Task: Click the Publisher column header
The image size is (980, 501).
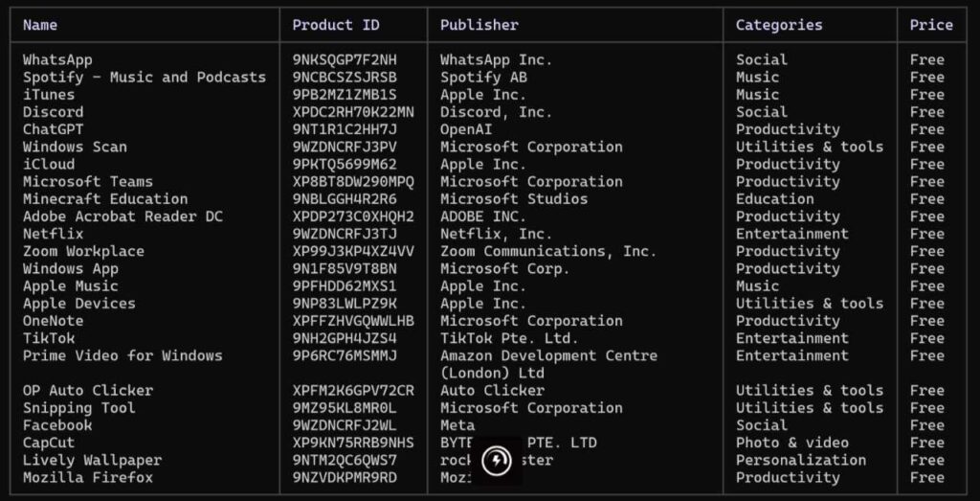Action: point(479,25)
